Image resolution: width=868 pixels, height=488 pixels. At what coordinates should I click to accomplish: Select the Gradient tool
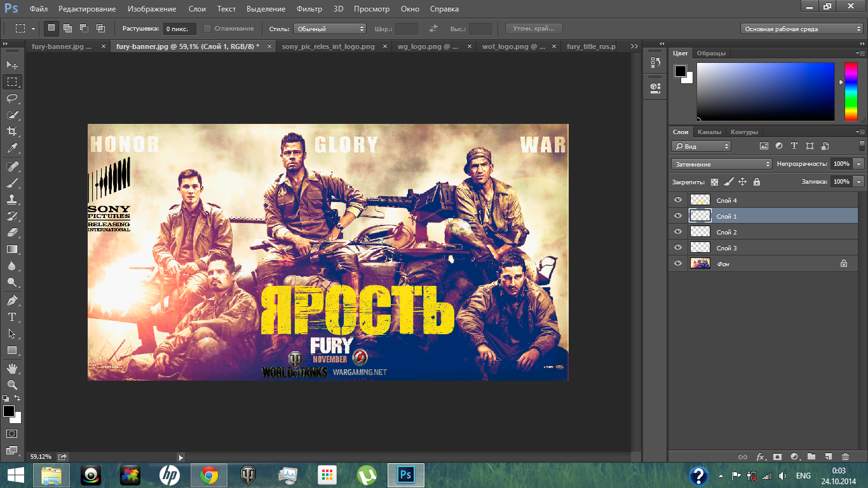(x=12, y=249)
